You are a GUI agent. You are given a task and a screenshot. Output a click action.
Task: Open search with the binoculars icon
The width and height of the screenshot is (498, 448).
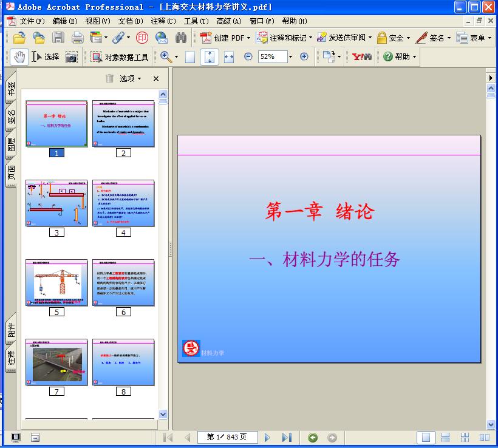181,38
